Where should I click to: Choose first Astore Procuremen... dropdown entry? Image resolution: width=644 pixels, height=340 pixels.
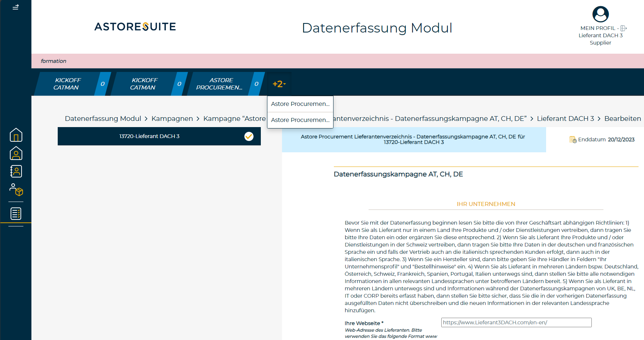point(300,104)
